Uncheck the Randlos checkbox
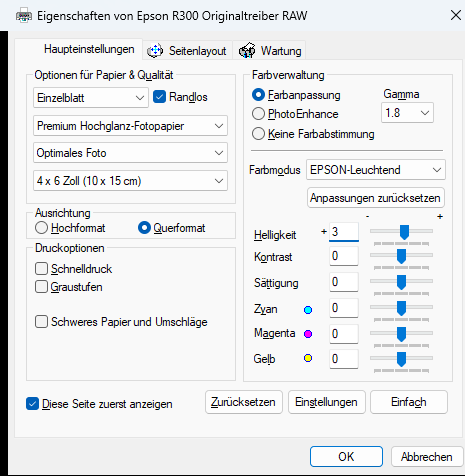Image resolution: width=465 pixels, height=476 pixels. coord(159,97)
